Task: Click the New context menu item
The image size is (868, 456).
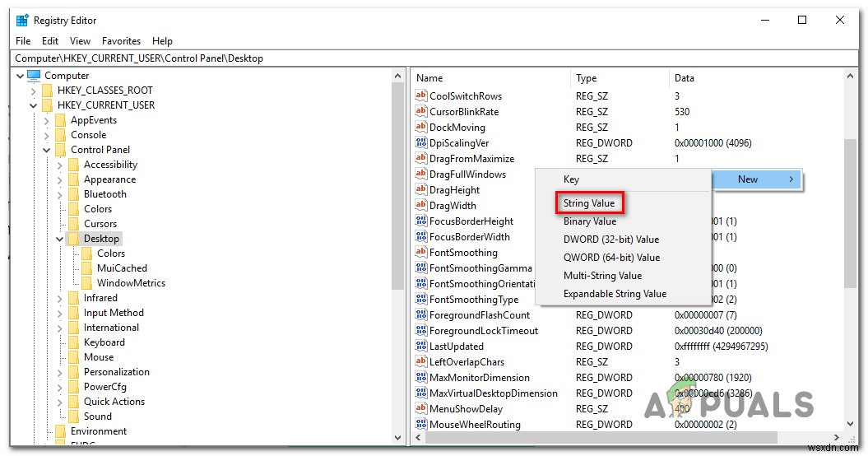Action: point(757,179)
